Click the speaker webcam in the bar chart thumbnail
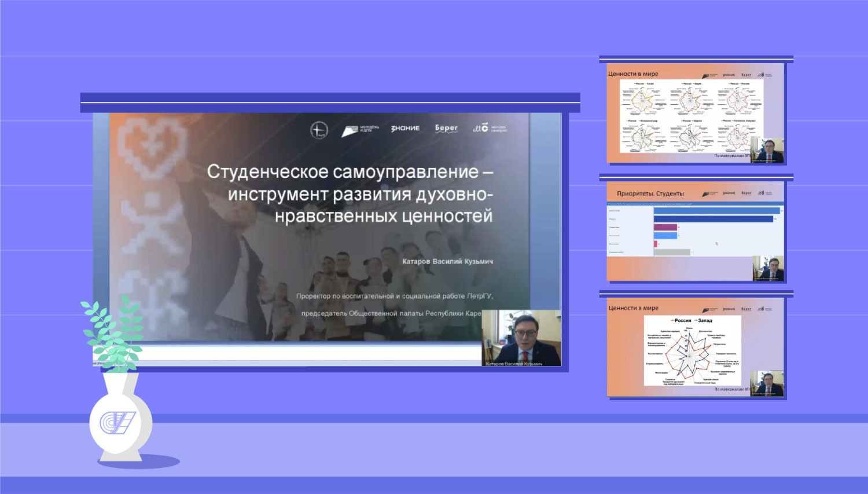The image size is (868, 494). tap(768, 269)
